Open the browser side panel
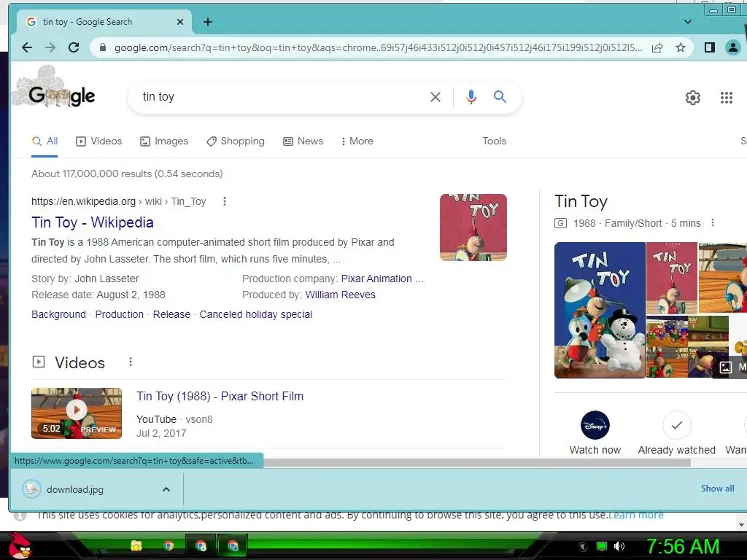The height and width of the screenshot is (560, 747). pos(709,47)
